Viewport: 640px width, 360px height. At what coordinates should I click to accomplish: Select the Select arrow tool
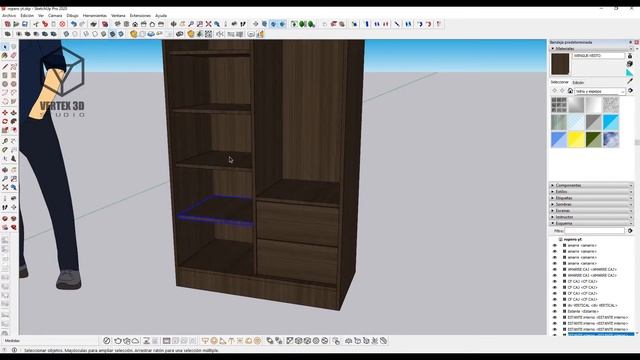point(5,47)
